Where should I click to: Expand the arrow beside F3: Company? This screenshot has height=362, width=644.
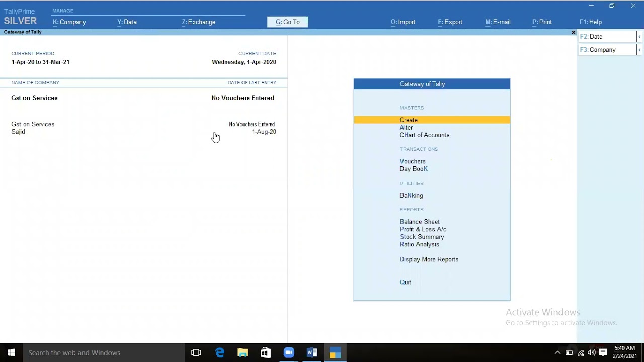(x=639, y=50)
